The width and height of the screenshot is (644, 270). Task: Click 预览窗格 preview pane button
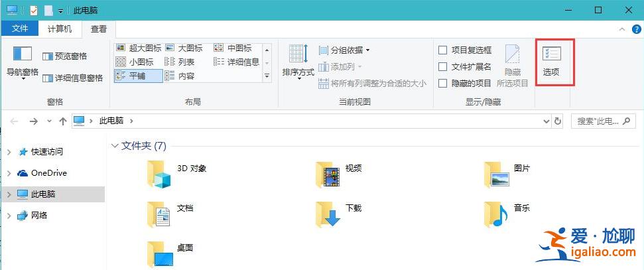(x=65, y=56)
